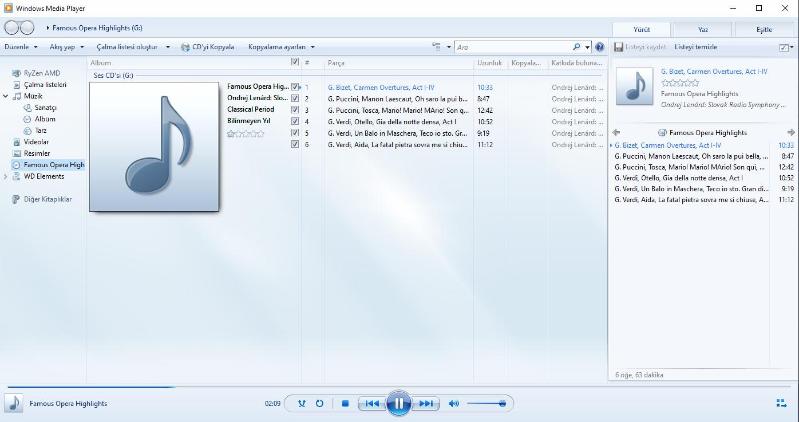Image resolution: width=799 pixels, height=422 pixels.
Task: Expand the WD Elements tree node
Action: [6, 176]
